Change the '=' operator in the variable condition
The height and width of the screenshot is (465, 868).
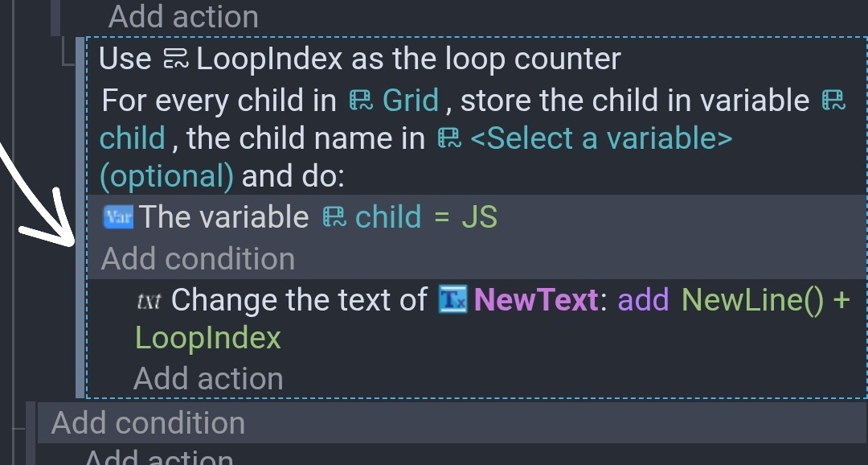click(x=441, y=217)
